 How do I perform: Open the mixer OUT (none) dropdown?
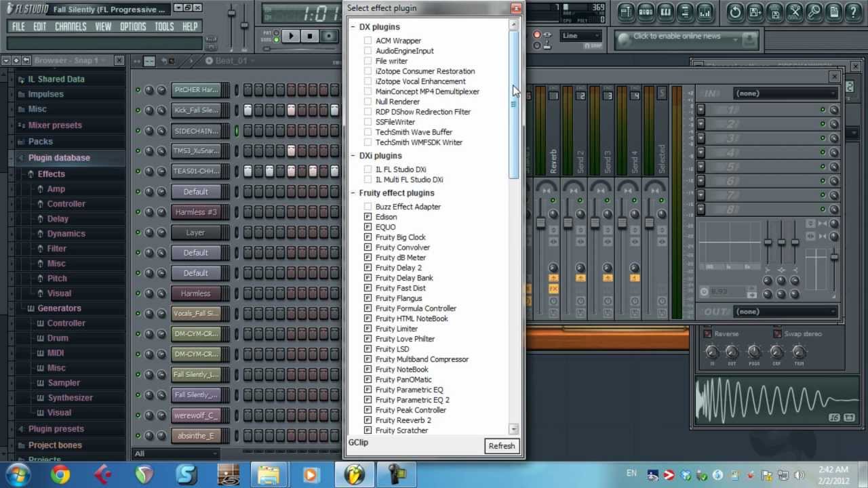point(785,312)
